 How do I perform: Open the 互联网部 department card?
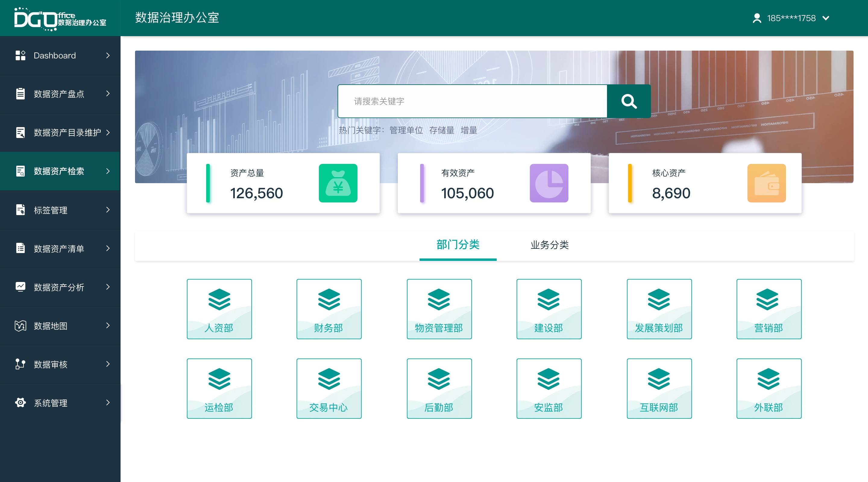coord(659,388)
